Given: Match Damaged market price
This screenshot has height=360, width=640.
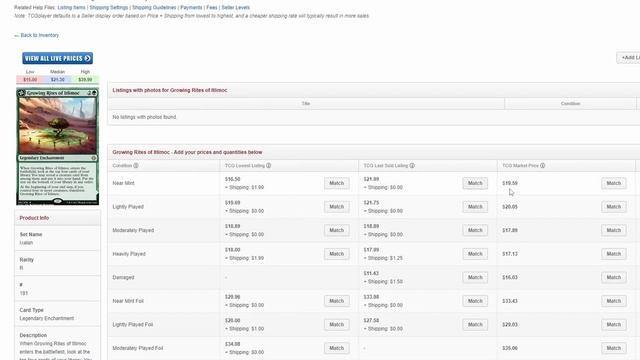Looking at the screenshot, I should pyautogui.click(x=613, y=278).
